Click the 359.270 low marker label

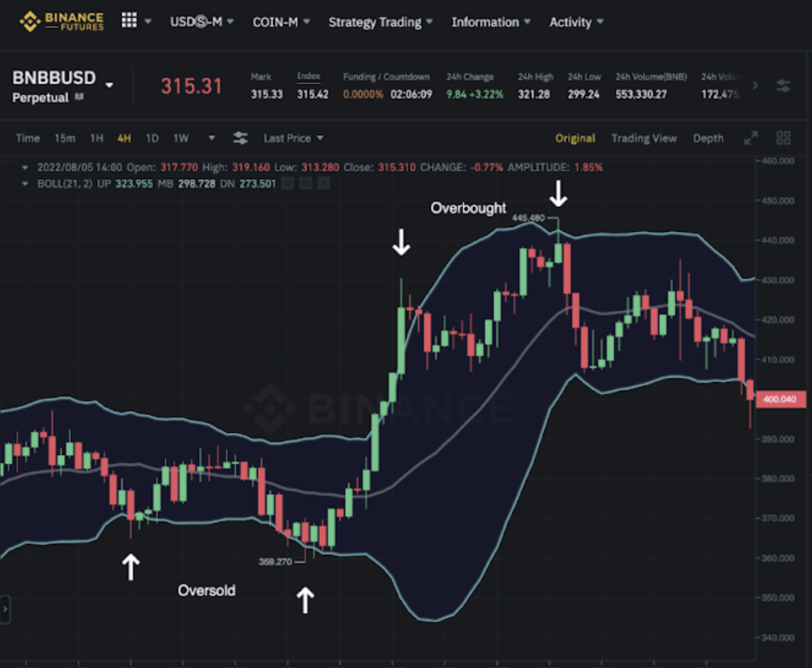click(275, 561)
